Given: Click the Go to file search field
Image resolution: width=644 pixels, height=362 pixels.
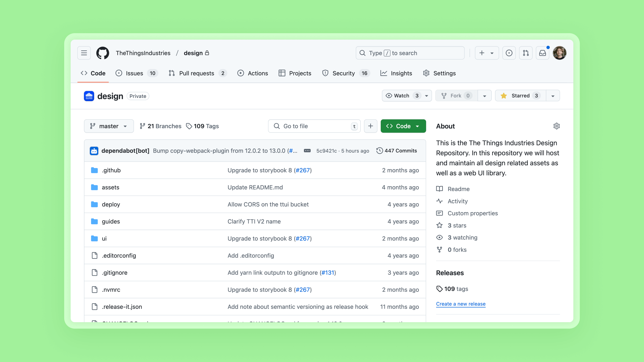Looking at the screenshot, I should 314,126.
